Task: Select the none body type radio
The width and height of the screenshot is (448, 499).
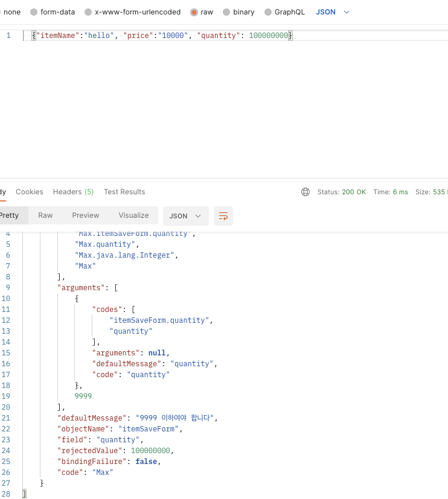Action: (x=11, y=12)
